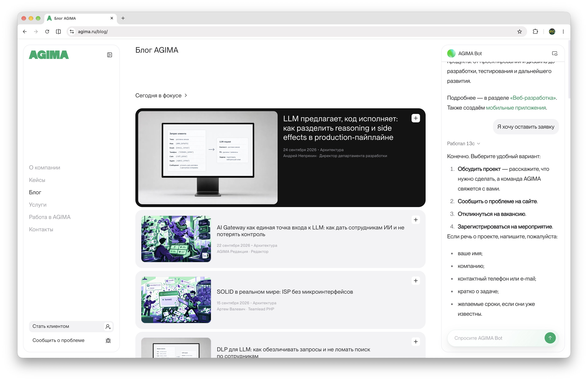Open Кейсы in the sidebar menu

pos(37,180)
